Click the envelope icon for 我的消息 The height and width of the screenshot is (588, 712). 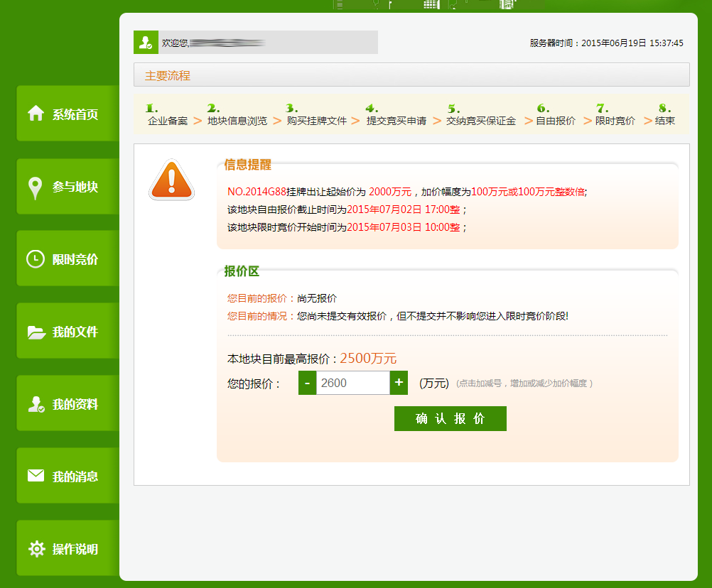point(36,476)
